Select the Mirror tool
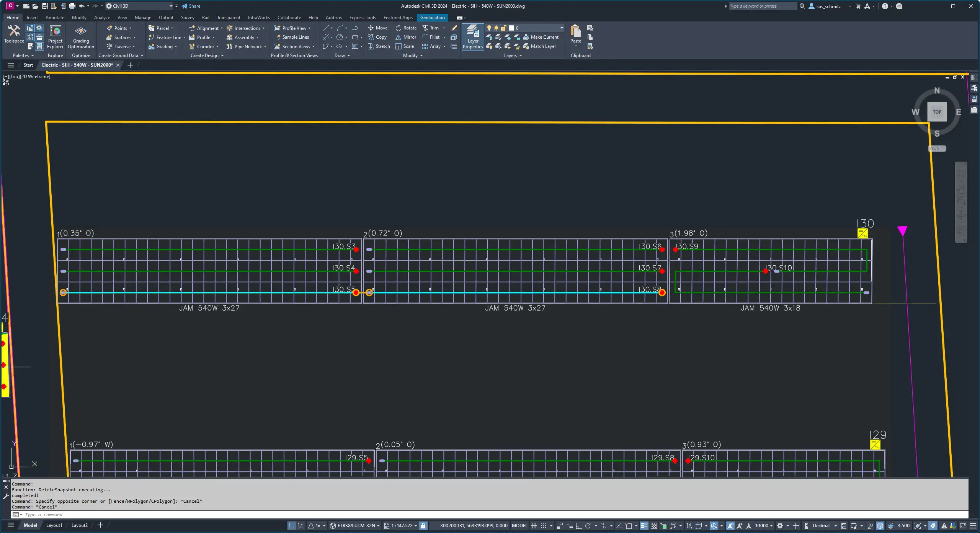This screenshot has width=980, height=533. 406,37
